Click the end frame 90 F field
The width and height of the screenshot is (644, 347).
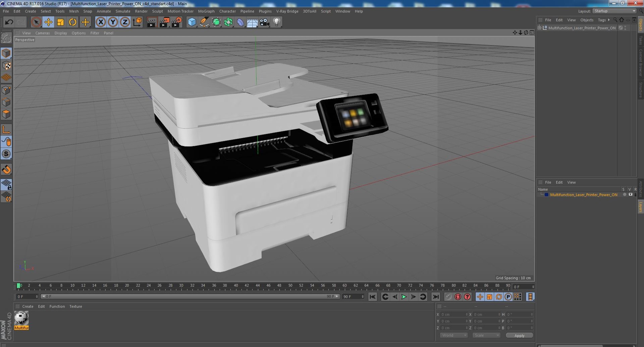tap(353, 297)
